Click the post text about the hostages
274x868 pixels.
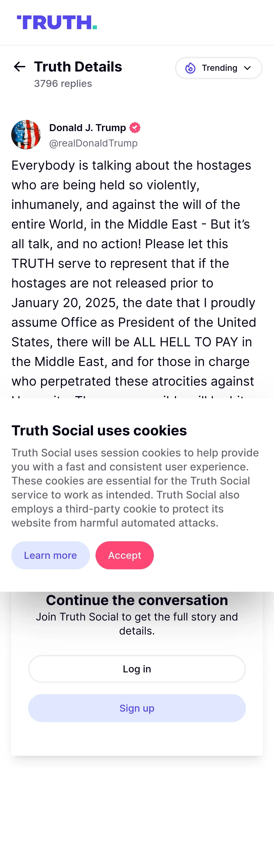click(134, 273)
